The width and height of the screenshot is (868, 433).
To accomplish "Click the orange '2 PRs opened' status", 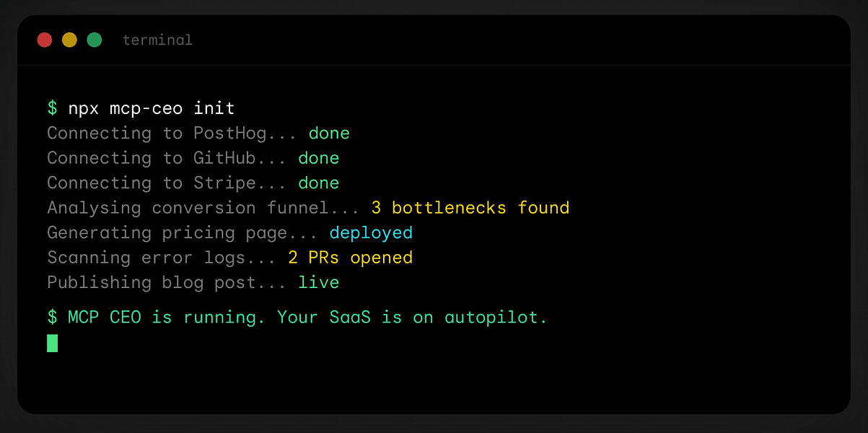I will (351, 257).
